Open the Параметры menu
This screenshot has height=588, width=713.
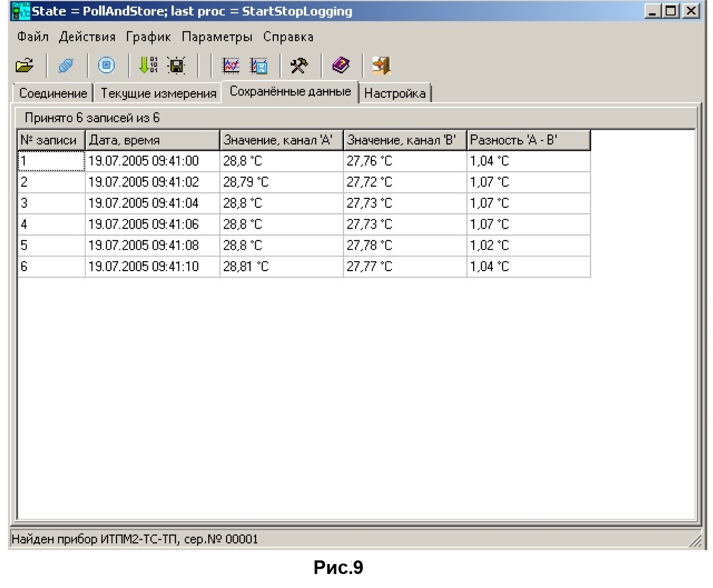tap(217, 37)
